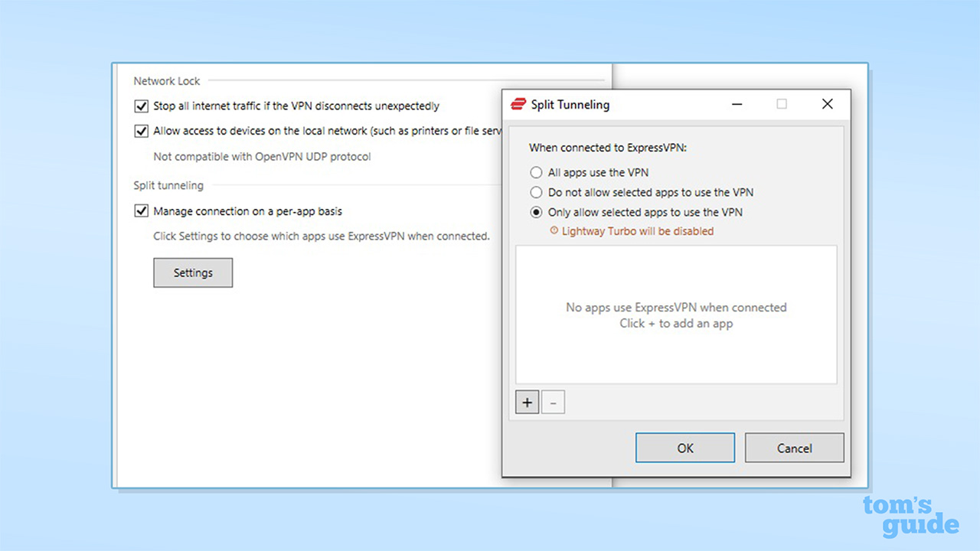The width and height of the screenshot is (980, 551).
Task: Click the 'When connected to ExpressVPN:' label
Action: (x=608, y=148)
